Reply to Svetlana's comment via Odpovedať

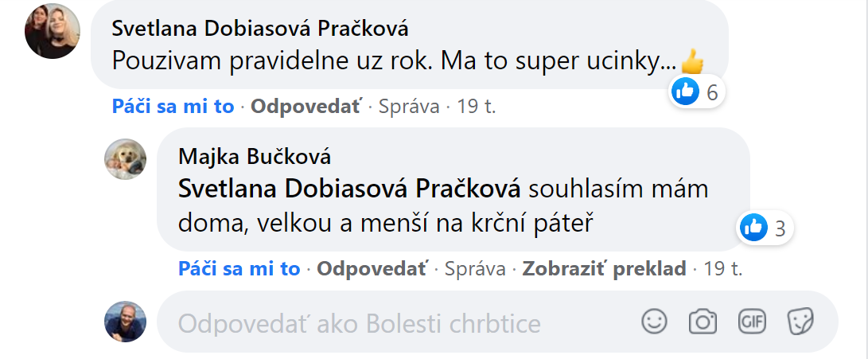(x=306, y=107)
